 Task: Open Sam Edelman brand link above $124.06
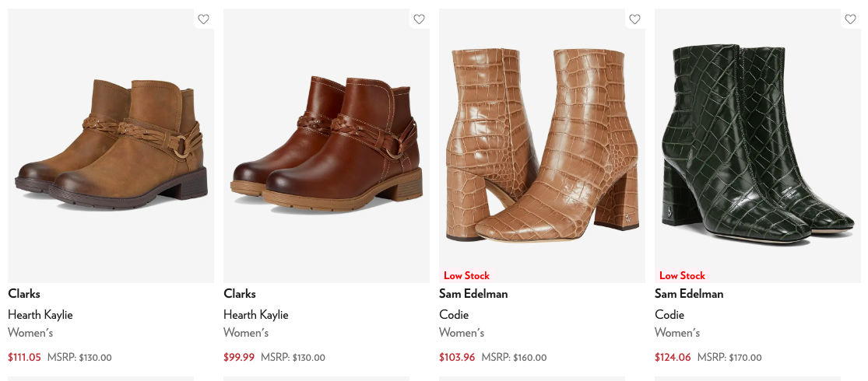coord(689,294)
